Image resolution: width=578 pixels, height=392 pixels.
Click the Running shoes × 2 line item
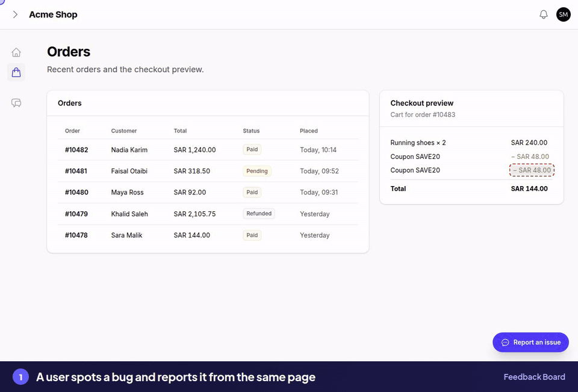click(418, 143)
